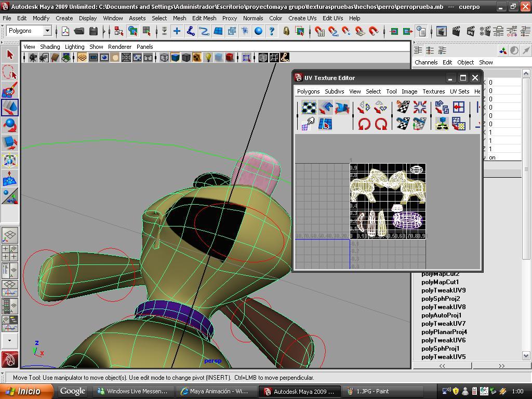The height and width of the screenshot is (399, 532).
Task: Open the Polygons menu set dropdown
Action: 47,31
